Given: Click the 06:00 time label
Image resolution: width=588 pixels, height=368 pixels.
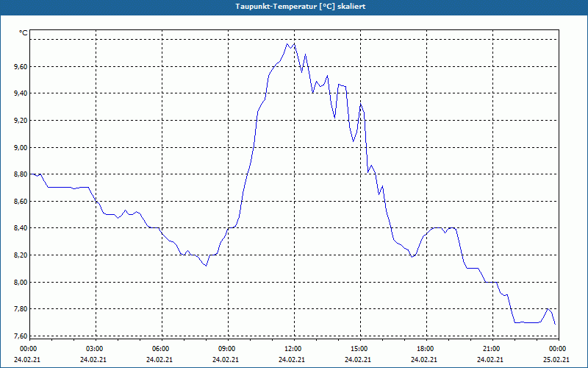Looking at the screenshot, I should tap(162, 349).
